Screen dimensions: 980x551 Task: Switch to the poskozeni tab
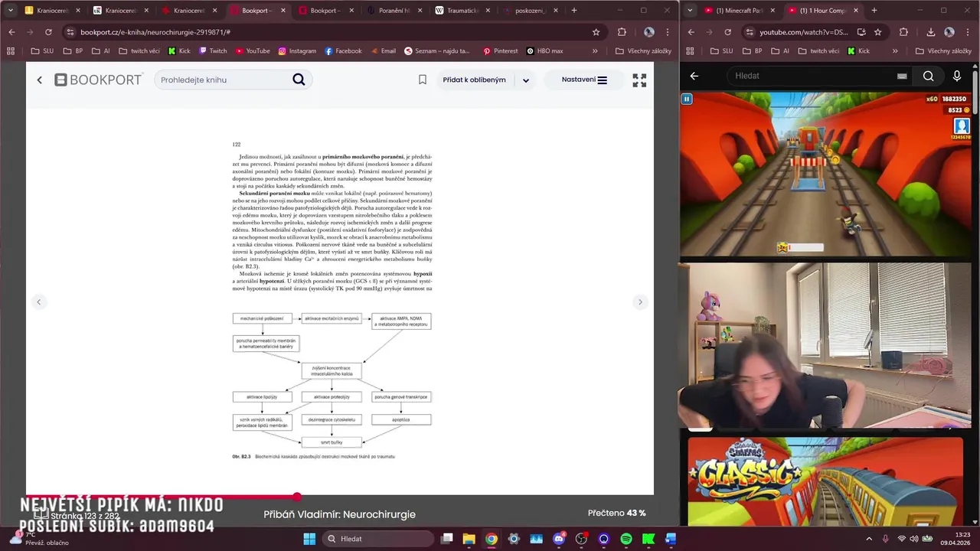point(531,11)
